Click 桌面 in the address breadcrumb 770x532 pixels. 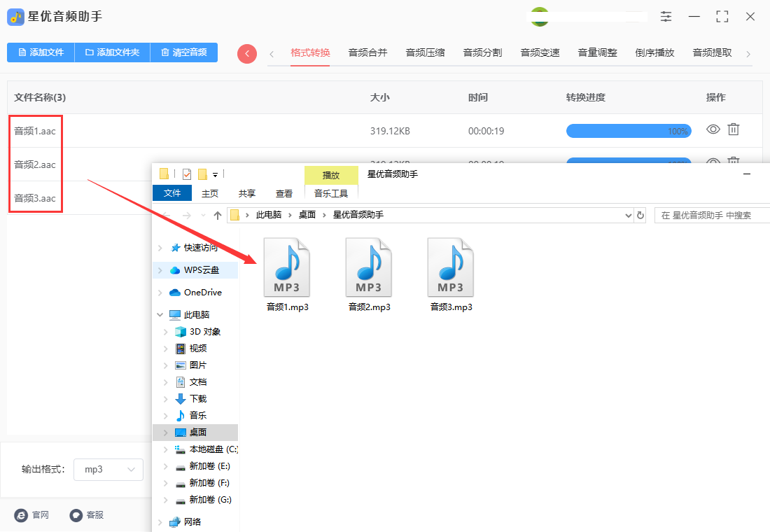[x=307, y=215]
